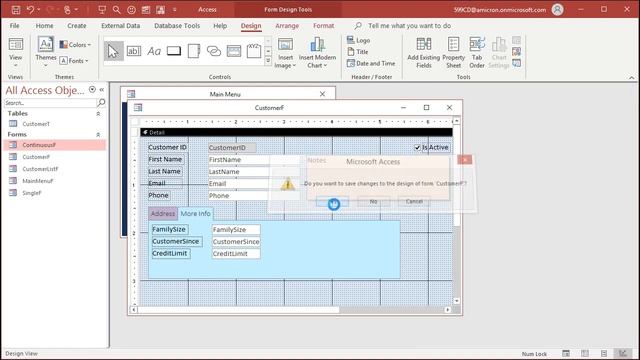Click the smiley feedback icon in title bar
Viewport: 640px width, 360px height.
tap(131, 10)
